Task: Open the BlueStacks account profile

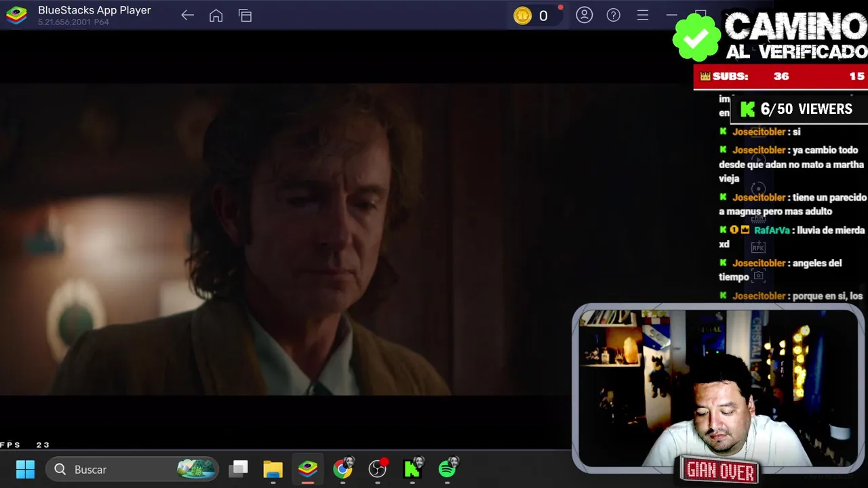Action: click(x=585, y=15)
